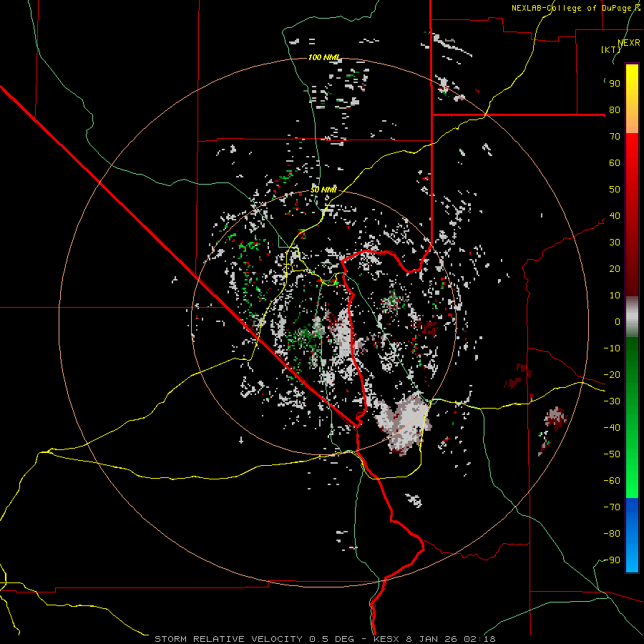Image resolution: width=644 pixels, height=644 pixels.
Task: Pick the -90 scale value
Action: click(612, 560)
